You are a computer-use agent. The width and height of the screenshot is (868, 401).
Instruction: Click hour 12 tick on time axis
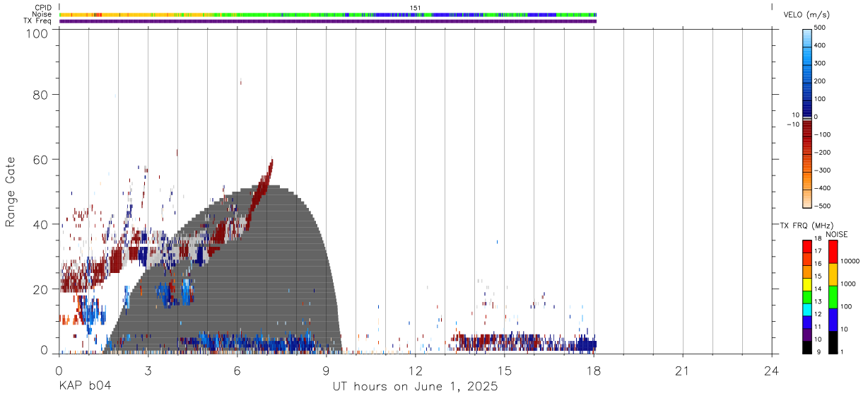pos(415,370)
